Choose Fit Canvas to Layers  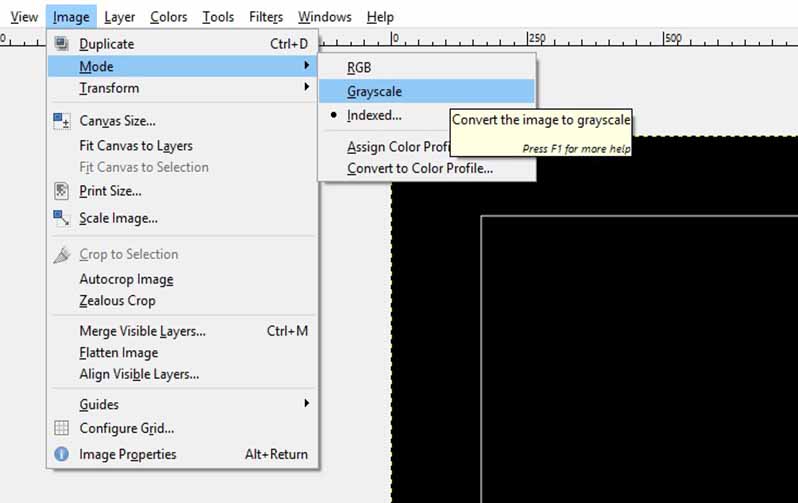click(182, 146)
